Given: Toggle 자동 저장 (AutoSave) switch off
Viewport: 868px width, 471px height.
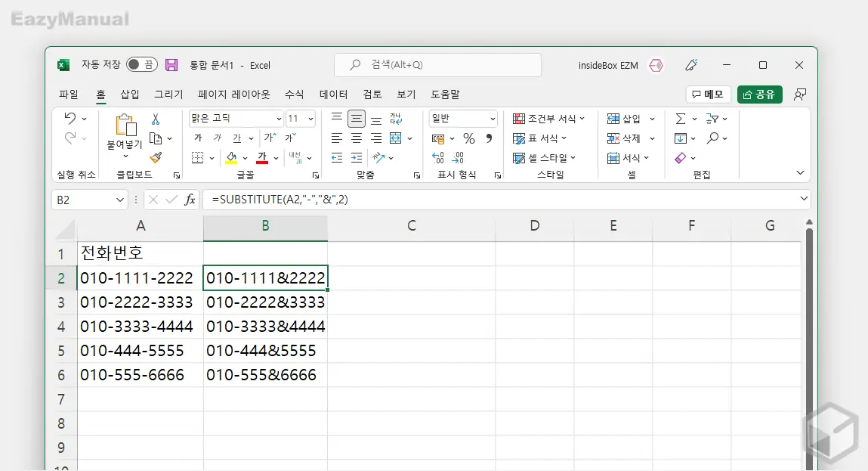Looking at the screenshot, I should [x=141, y=65].
